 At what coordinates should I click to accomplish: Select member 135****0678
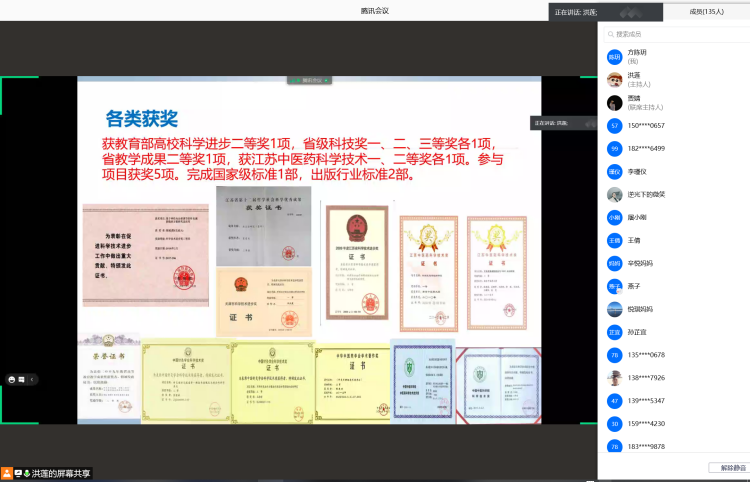pyautogui.click(x=646, y=355)
